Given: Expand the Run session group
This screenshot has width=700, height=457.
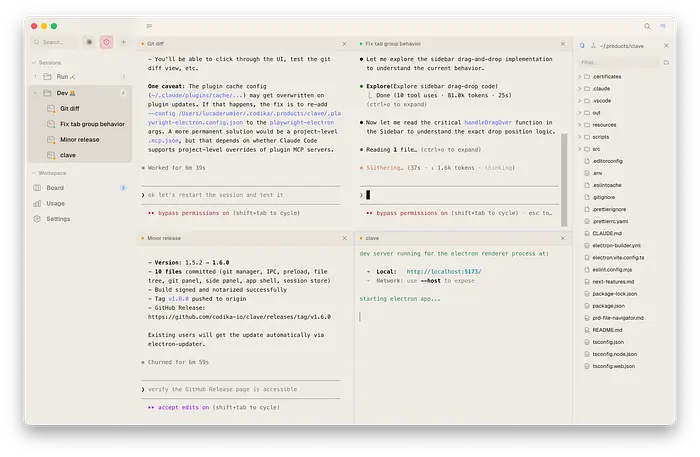Looking at the screenshot, I should [36, 76].
